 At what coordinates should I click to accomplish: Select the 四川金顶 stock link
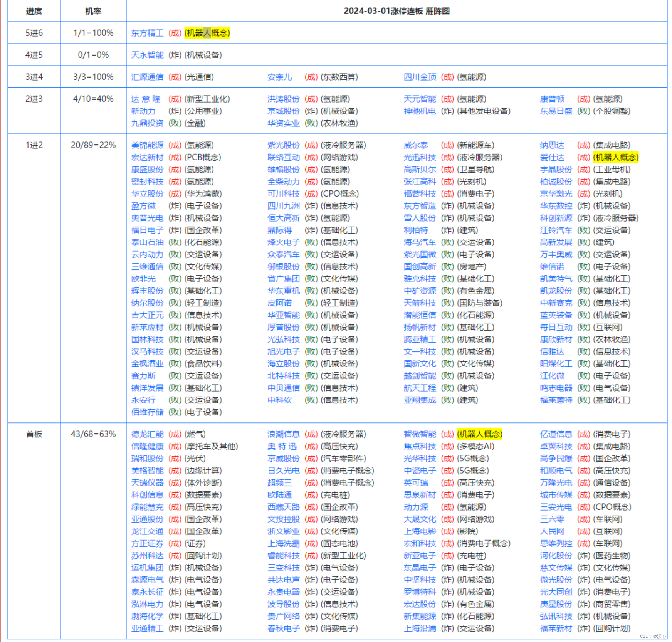tap(420, 77)
